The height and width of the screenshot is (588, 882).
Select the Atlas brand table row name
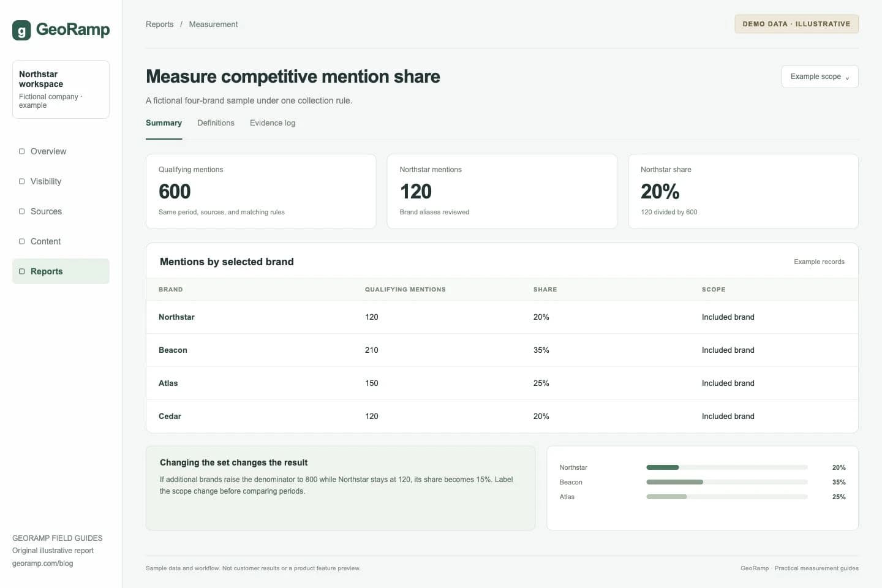(x=168, y=383)
